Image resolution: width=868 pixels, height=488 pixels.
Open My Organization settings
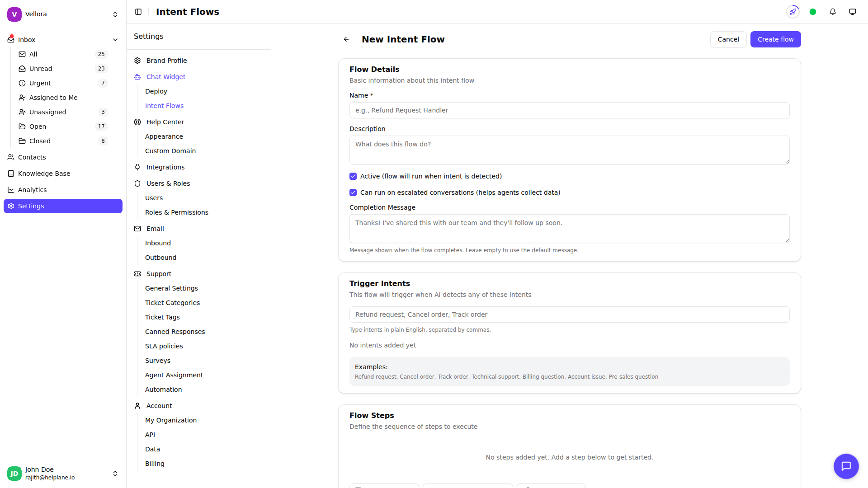[171, 420]
